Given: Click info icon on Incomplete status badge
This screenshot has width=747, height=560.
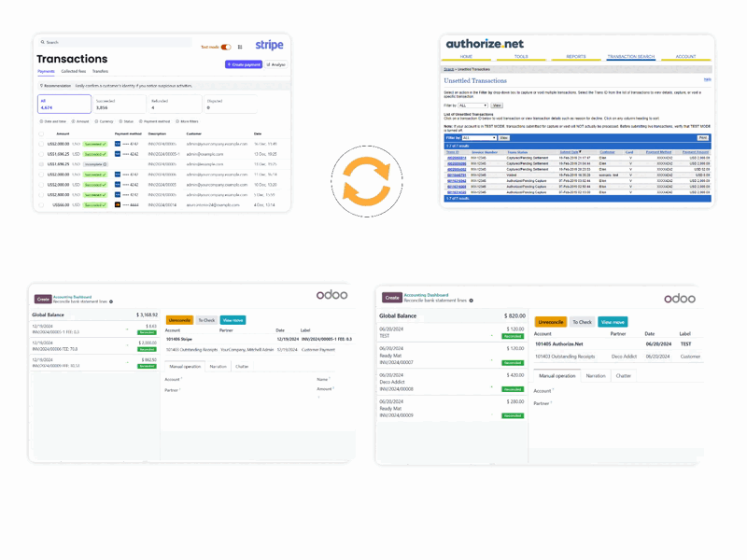Looking at the screenshot, I should coord(105,164).
